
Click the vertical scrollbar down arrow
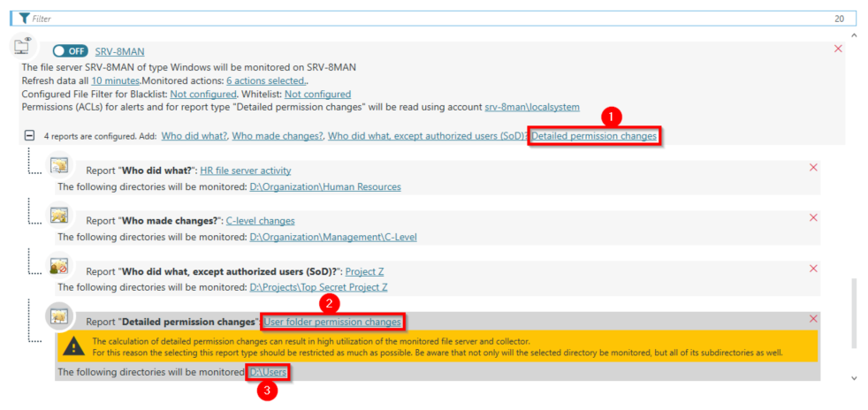(854, 377)
